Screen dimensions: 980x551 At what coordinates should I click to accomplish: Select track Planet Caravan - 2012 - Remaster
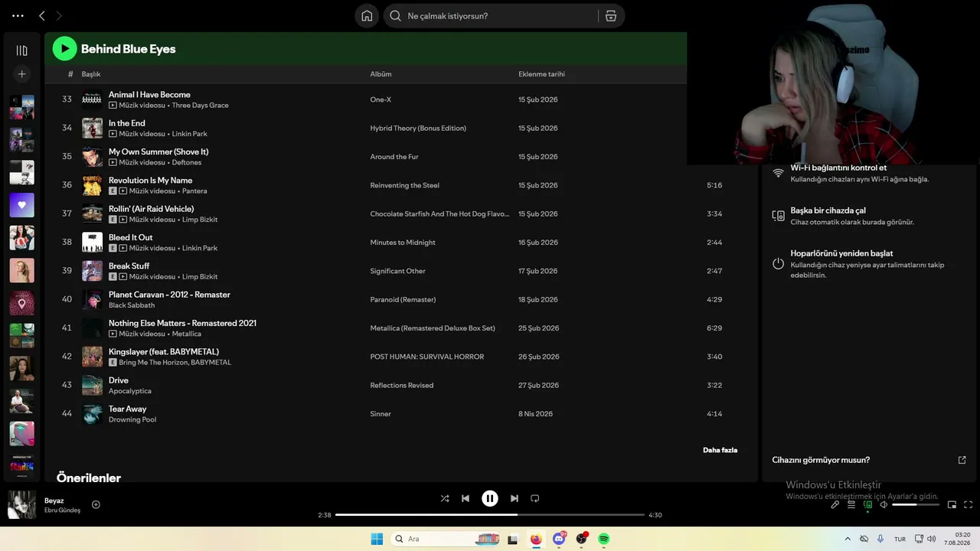click(x=169, y=295)
